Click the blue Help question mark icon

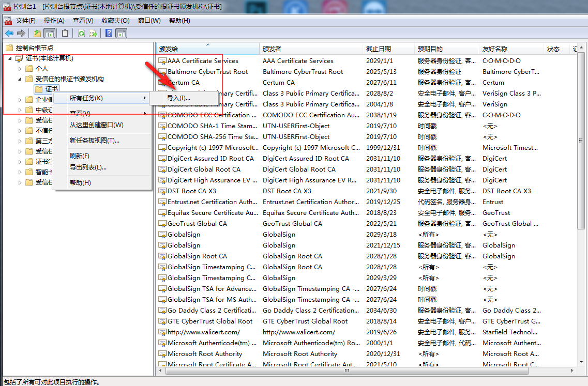click(109, 34)
